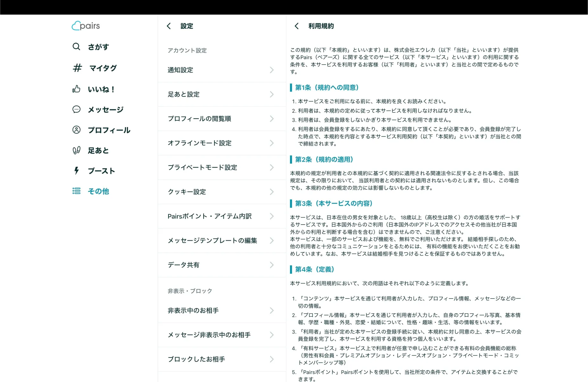The height and width of the screenshot is (382, 588).
Task: Expand the オフラインモード設定 chevron
Action: [272, 143]
